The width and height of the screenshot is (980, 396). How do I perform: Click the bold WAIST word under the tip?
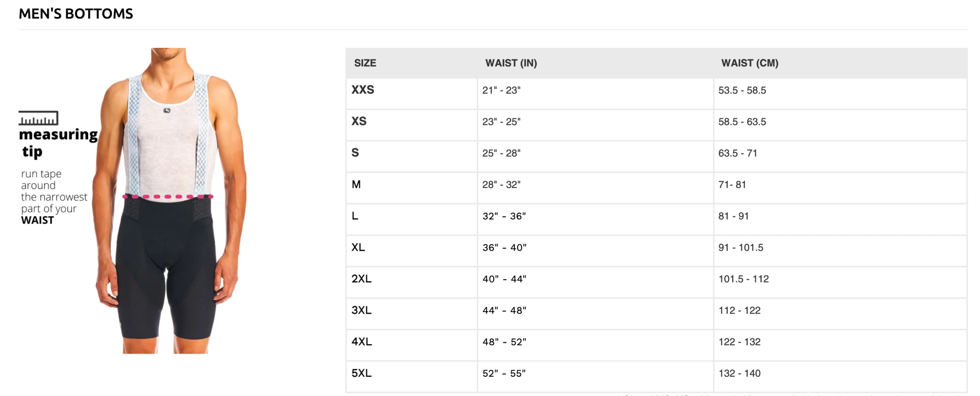point(38,220)
